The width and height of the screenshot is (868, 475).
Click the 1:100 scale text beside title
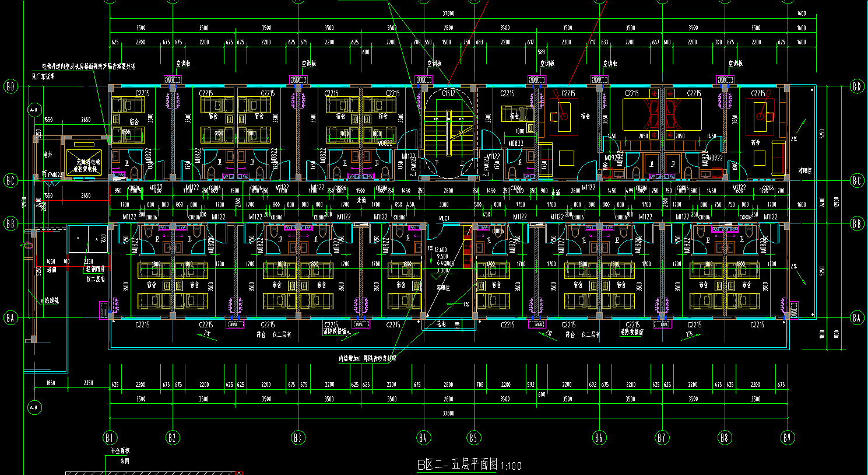[511, 466]
